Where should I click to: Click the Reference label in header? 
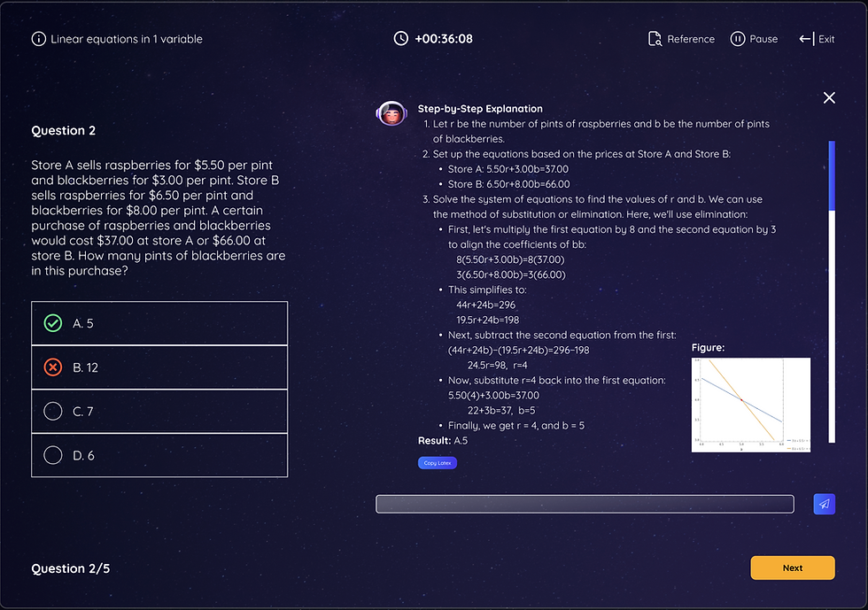tap(690, 39)
